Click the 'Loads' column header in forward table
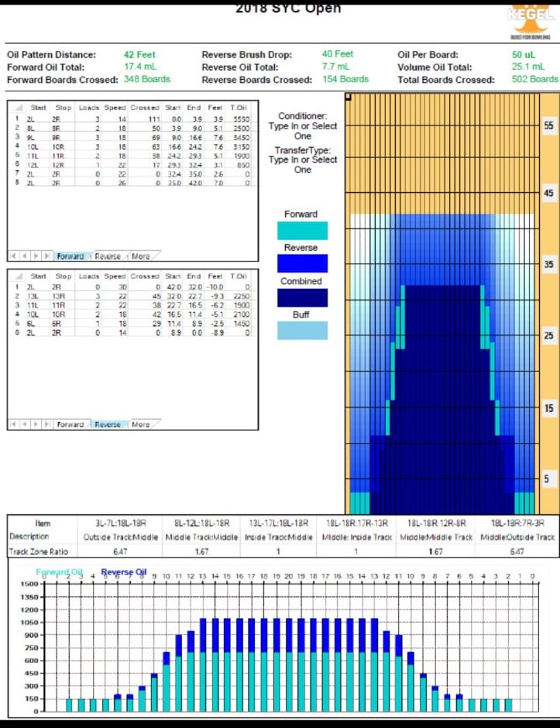Screen dimensions: 560x728 coord(89,107)
